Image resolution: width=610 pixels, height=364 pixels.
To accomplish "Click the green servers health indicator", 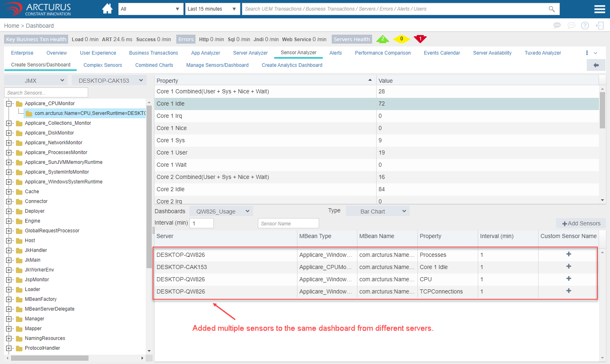I will click(x=382, y=39).
